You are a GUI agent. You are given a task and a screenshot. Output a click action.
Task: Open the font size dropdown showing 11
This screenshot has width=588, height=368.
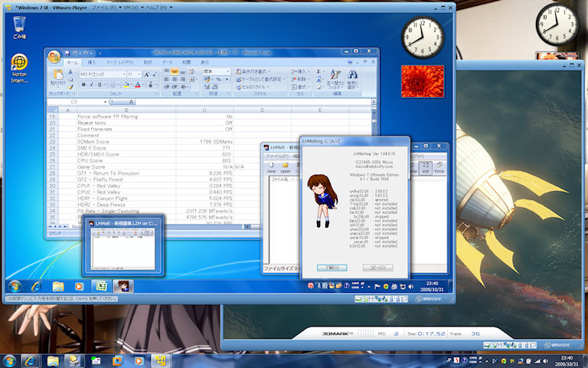point(139,74)
